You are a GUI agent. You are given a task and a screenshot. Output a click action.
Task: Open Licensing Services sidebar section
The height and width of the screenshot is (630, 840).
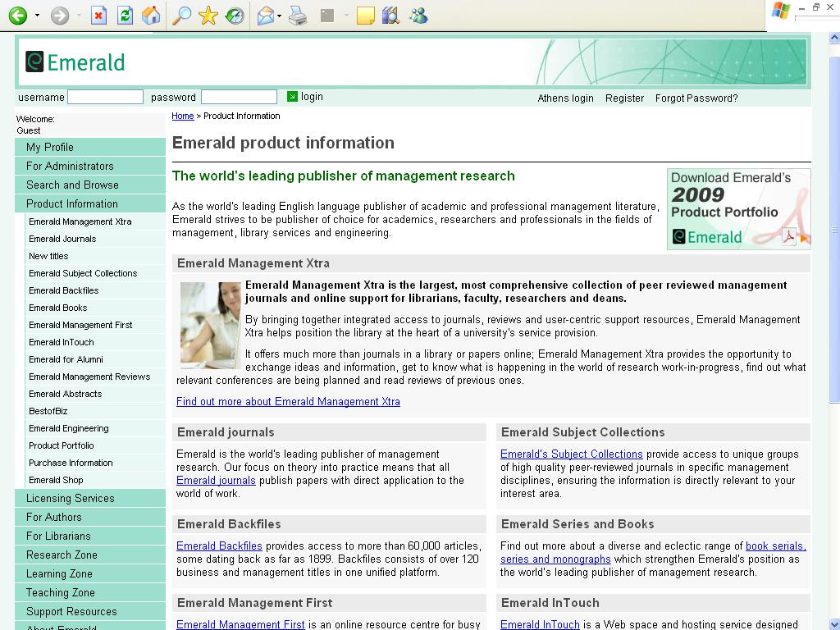click(90, 498)
